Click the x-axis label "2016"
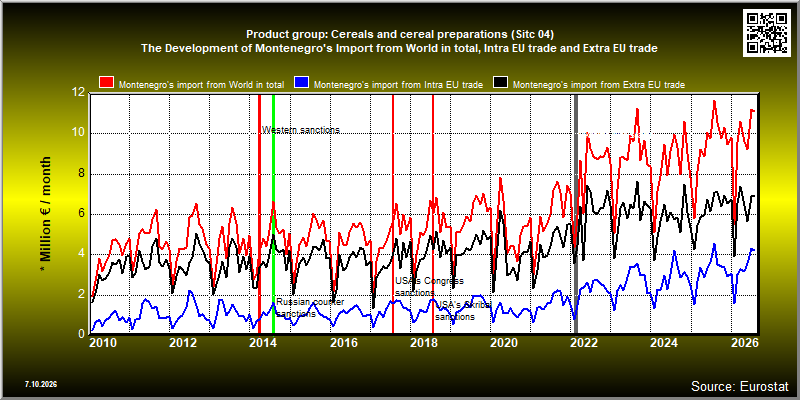800x400 pixels. pyautogui.click(x=344, y=342)
